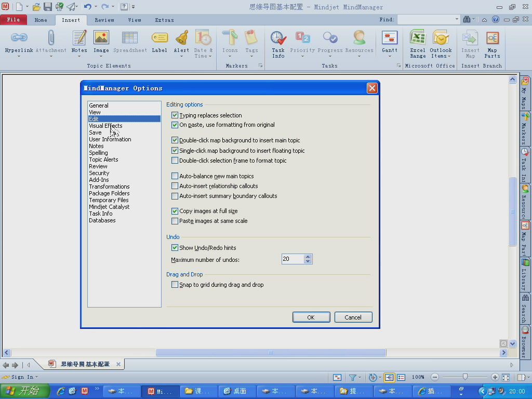Open the Gantt chart tool
The image size is (532, 399).
(390, 42)
